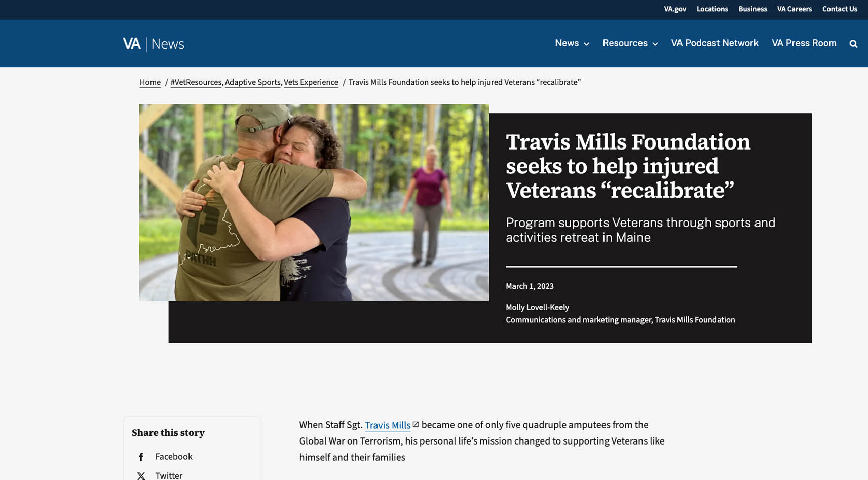The image size is (868, 480).
Task: Open Contact Us link
Action: (x=840, y=9)
